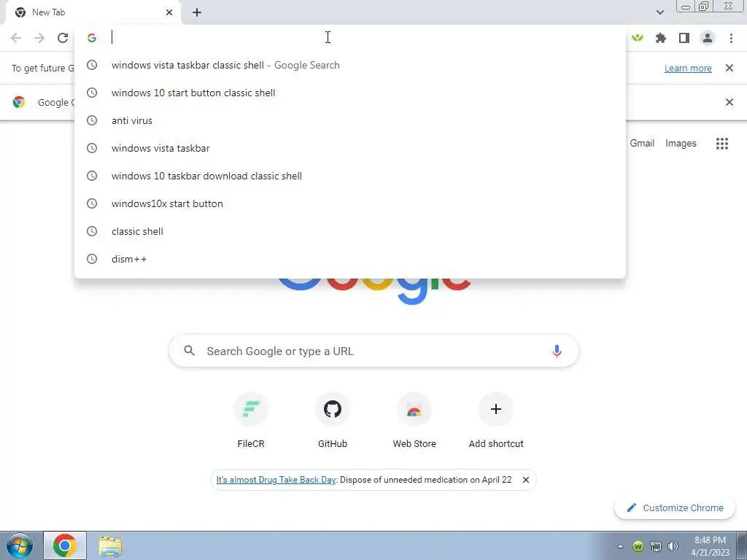Open Windows Explorer from the taskbar

click(x=110, y=546)
